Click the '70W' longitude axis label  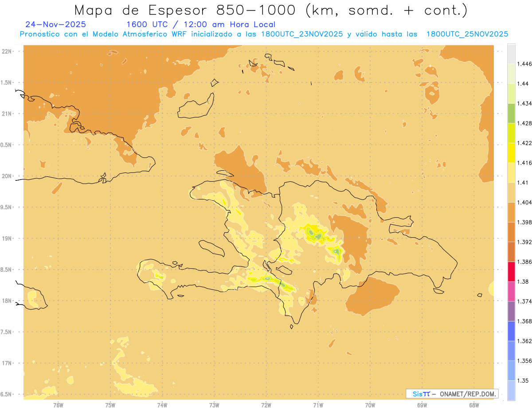point(370,405)
